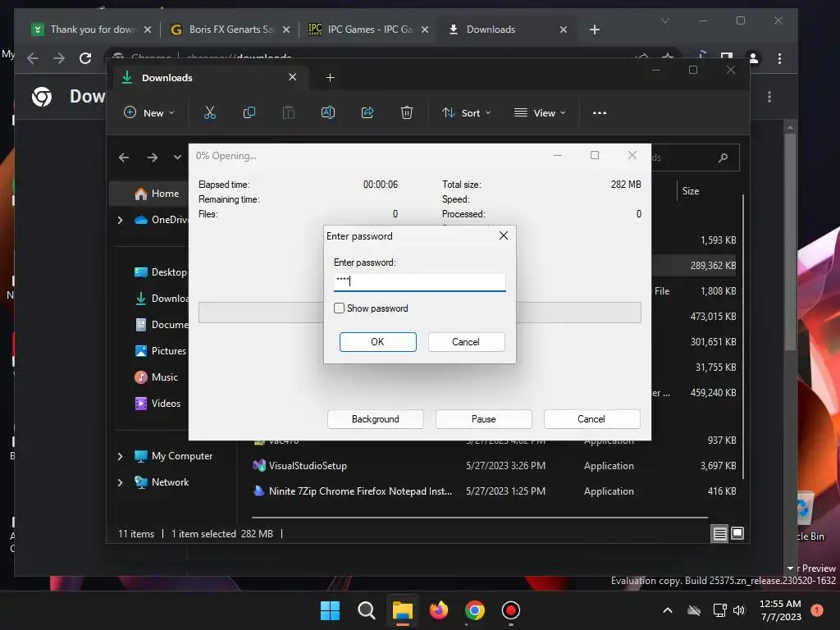Open Google Chrome from the taskbar
Screen dimensions: 840x630
pos(475,610)
